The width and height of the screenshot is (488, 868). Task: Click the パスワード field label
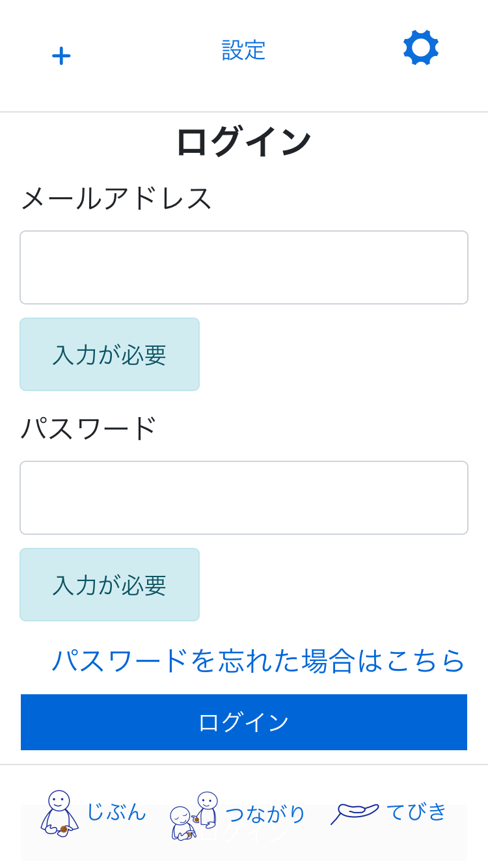click(88, 428)
